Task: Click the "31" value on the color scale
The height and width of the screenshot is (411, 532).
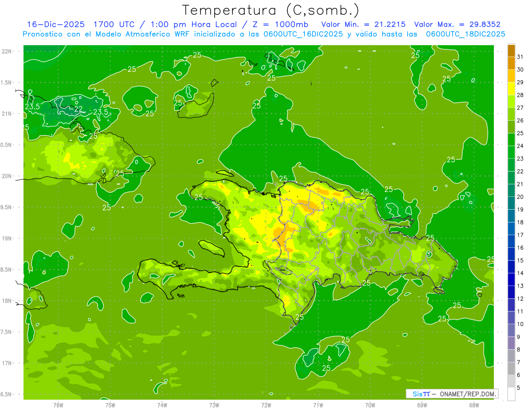Action: pyautogui.click(x=520, y=57)
